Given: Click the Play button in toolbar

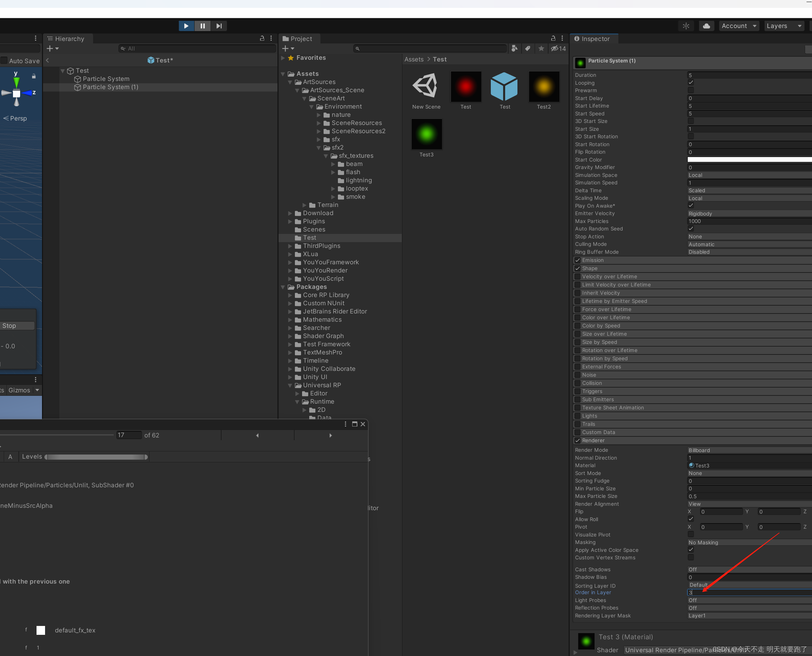Looking at the screenshot, I should pyautogui.click(x=186, y=26).
